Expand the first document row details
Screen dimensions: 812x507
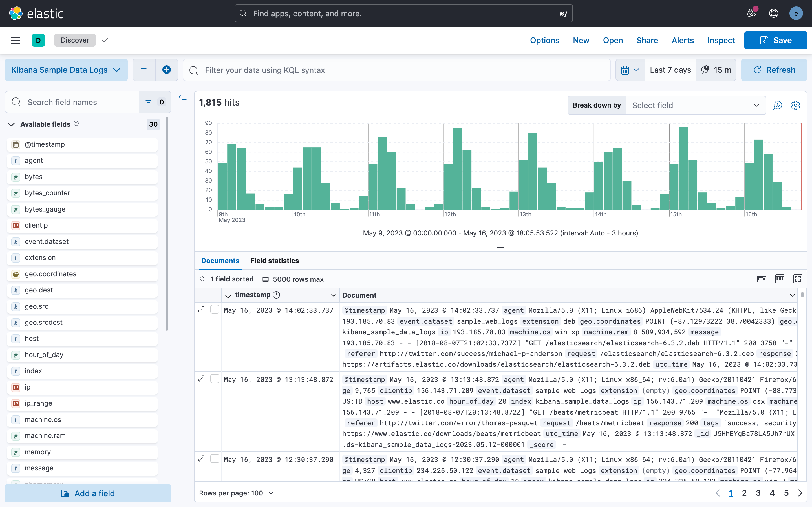(x=201, y=310)
